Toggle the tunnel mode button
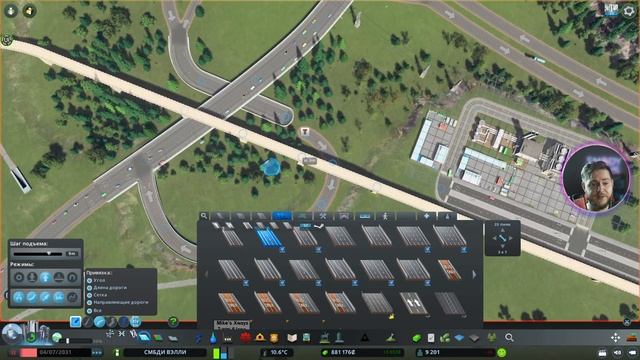 72,278
